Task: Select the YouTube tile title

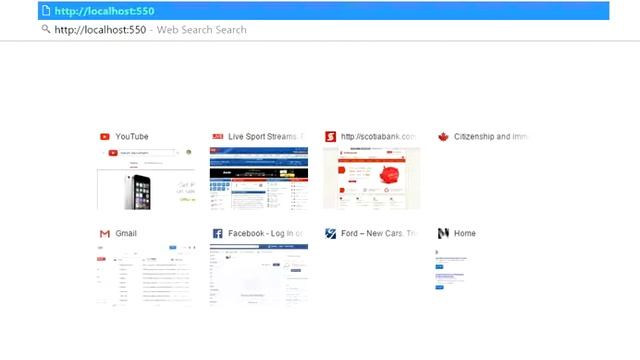Action: coord(132,137)
